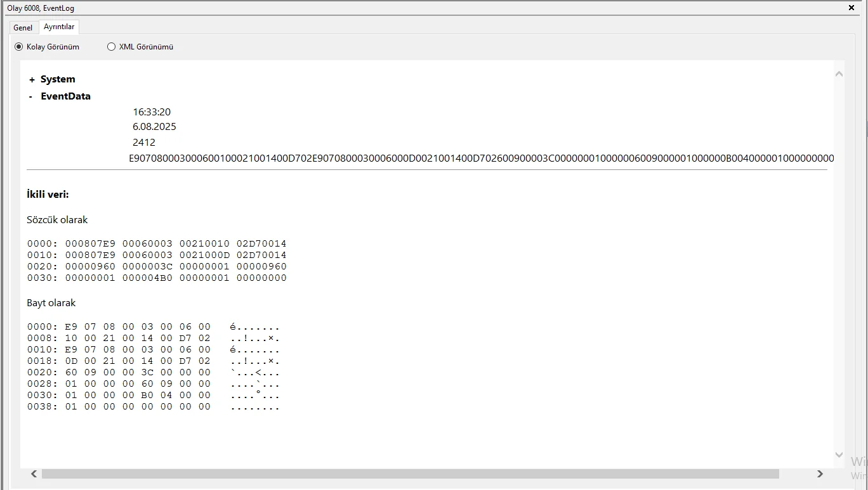
Task: Click the İkili veri heading
Action: (x=48, y=195)
